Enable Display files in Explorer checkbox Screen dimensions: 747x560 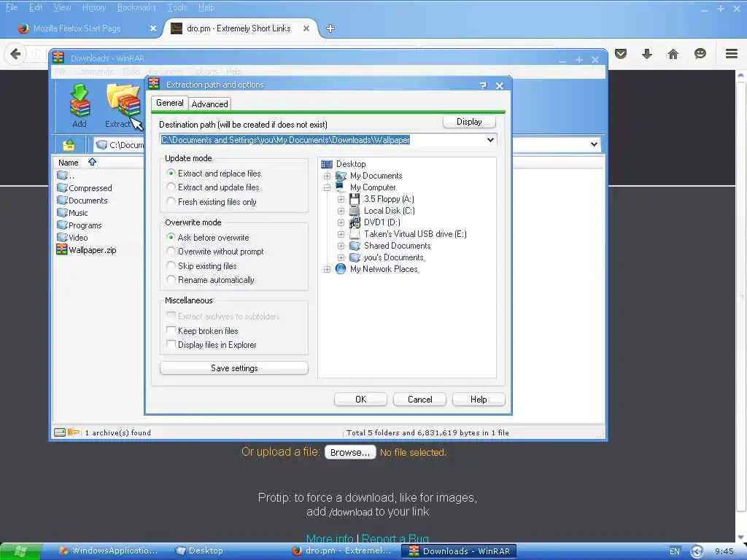pos(171,344)
